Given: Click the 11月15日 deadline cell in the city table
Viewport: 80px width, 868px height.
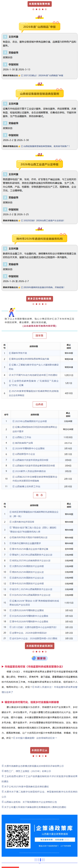Looking at the screenshot, I should click(69, 603).
